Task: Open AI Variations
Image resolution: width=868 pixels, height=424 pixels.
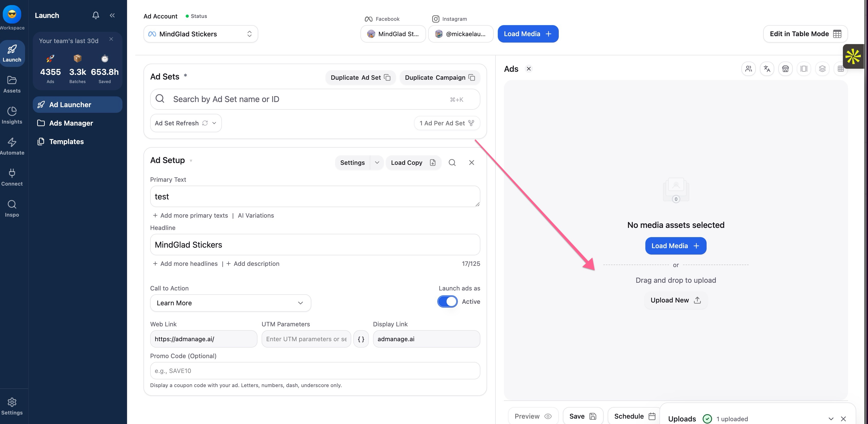Action: (x=256, y=215)
